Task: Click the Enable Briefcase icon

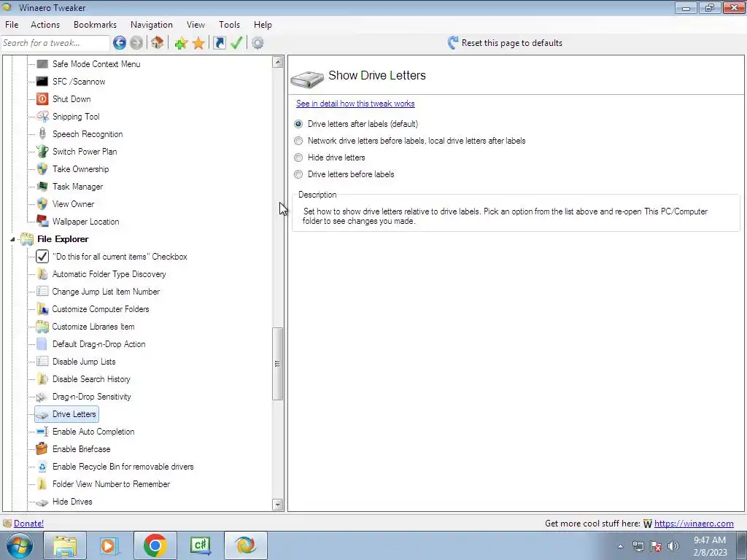Action: (x=42, y=448)
